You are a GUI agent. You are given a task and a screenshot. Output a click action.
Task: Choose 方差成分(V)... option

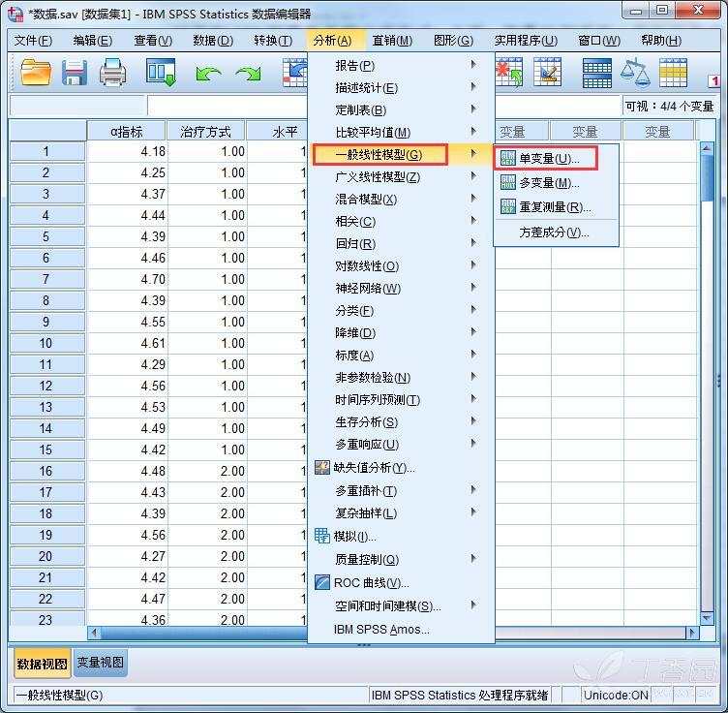557,232
